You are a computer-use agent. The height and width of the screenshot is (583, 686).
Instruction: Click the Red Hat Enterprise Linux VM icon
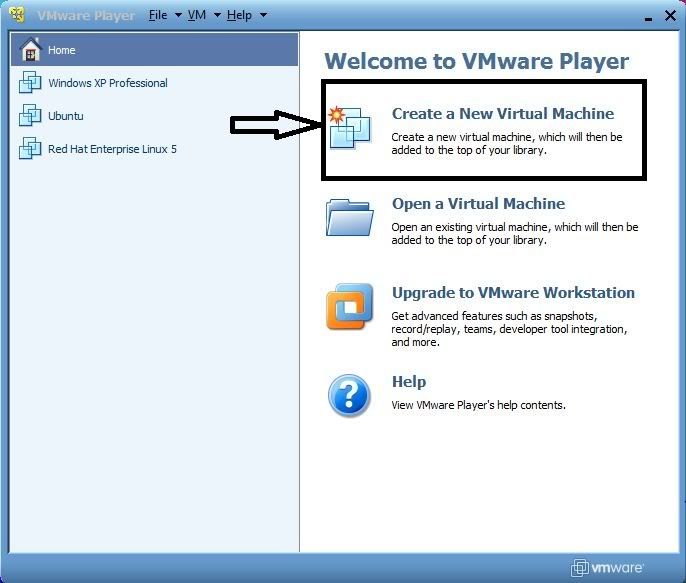pyautogui.click(x=30, y=149)
